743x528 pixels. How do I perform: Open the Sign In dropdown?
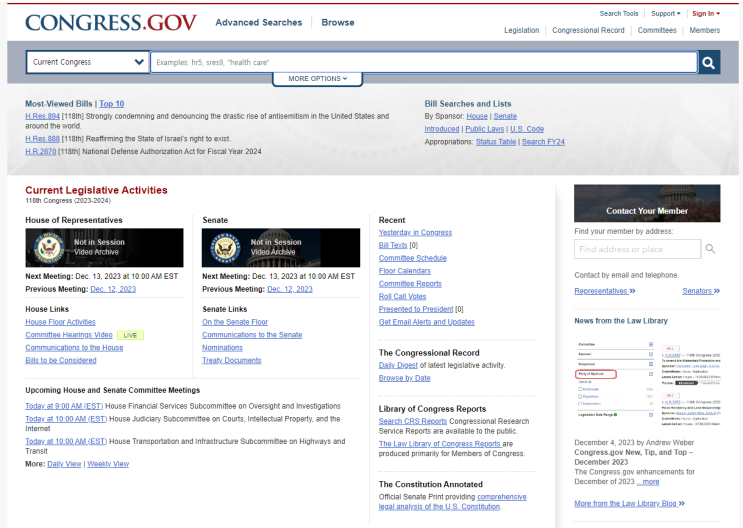[706, 14]
